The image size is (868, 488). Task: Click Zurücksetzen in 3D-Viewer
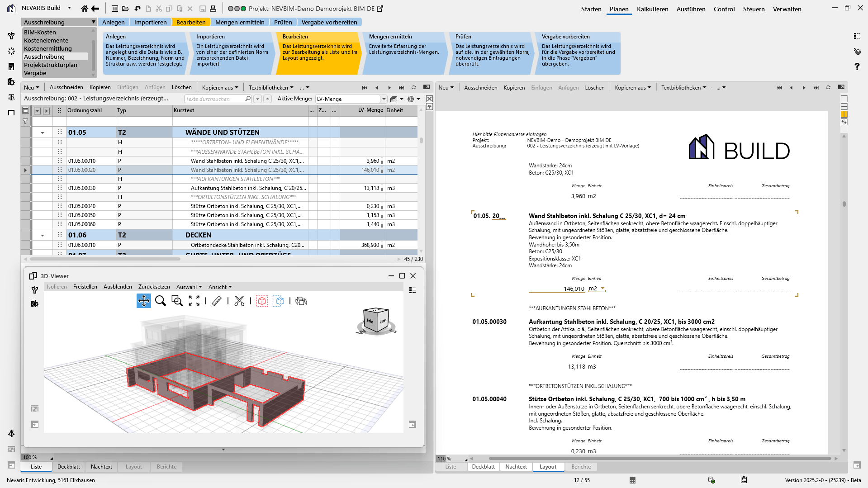point(154,287)
